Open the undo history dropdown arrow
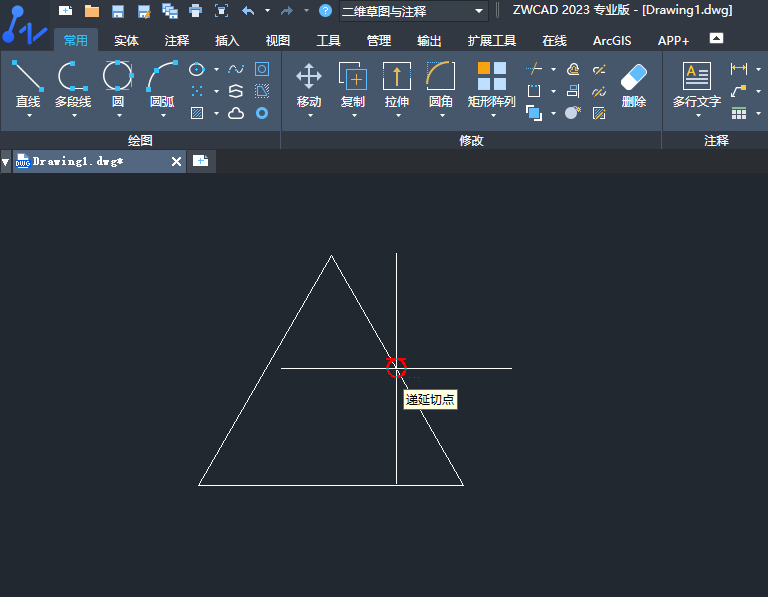The height and width of the screenshot is (597, 768). [267, 10]
